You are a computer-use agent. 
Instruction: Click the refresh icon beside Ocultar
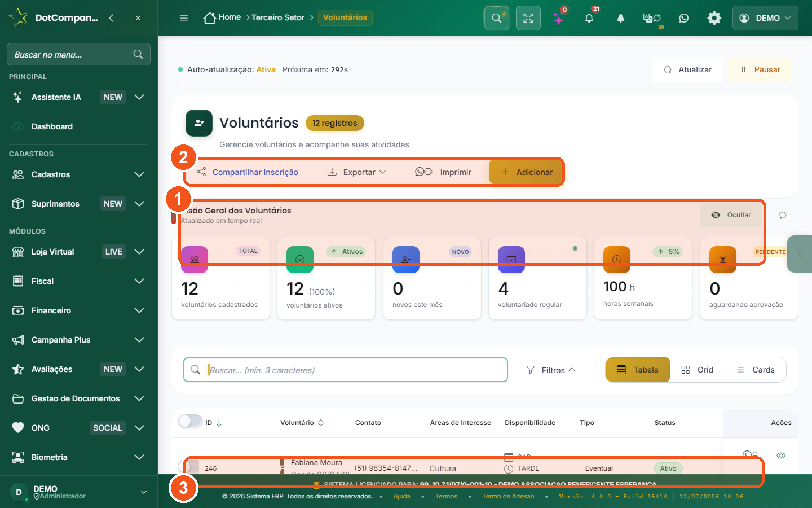(x=783, y=215)
